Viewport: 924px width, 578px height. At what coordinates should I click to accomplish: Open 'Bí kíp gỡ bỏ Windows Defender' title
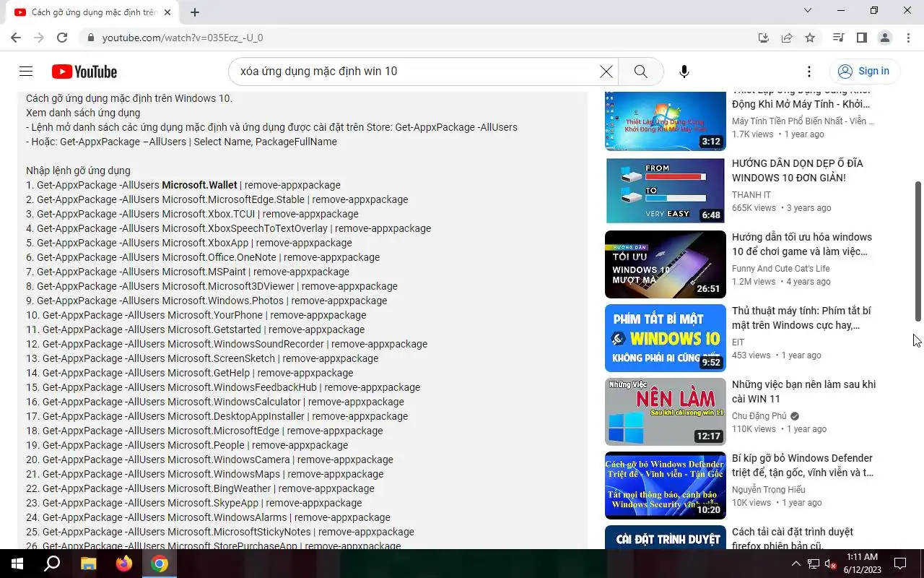803,465
